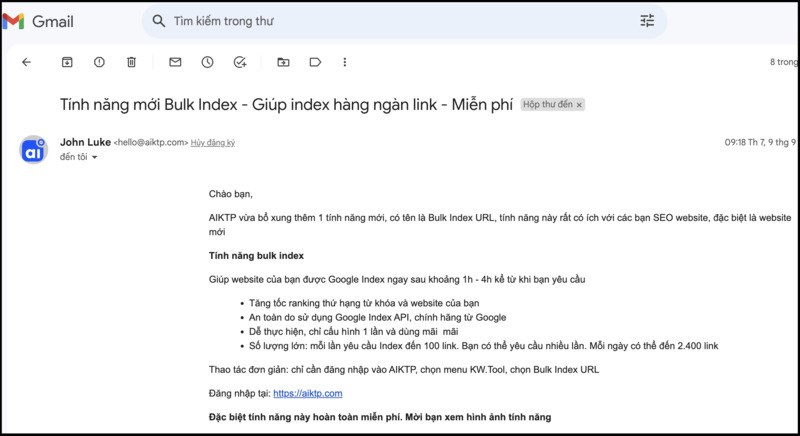
Task: Click the Gmail logo
Action: [38, 21]
